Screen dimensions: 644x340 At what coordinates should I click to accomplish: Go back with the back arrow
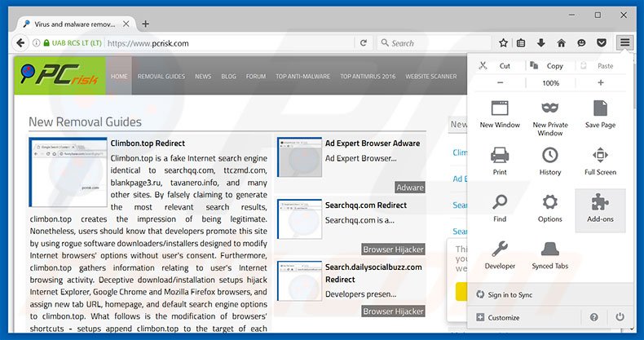20,42
